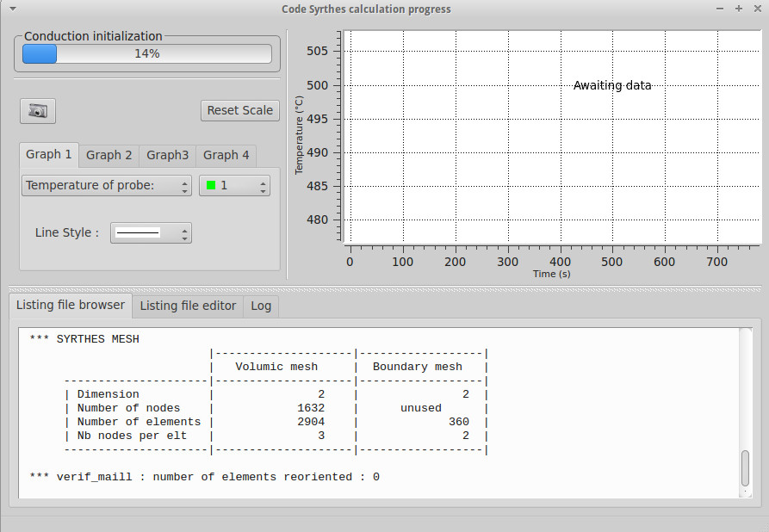Close the calculation progress window
This screenshot has height=532, width=769.
756,9
